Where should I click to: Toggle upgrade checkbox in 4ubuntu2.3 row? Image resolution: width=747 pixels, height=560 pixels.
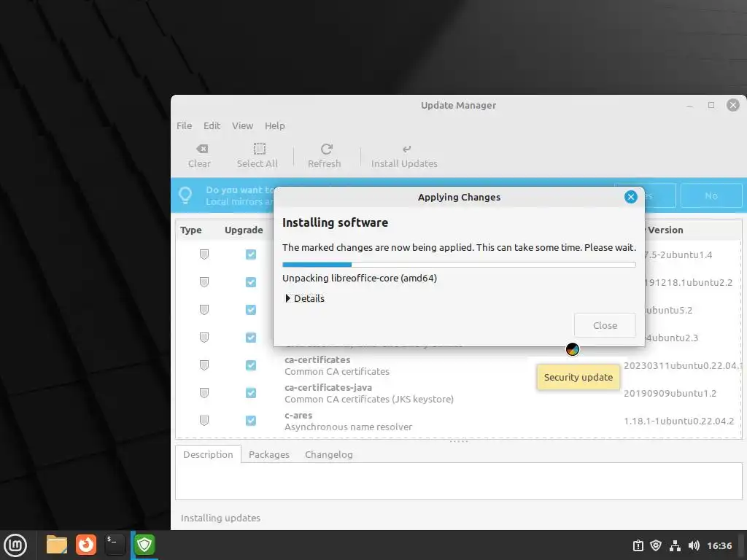pos(251,337)
